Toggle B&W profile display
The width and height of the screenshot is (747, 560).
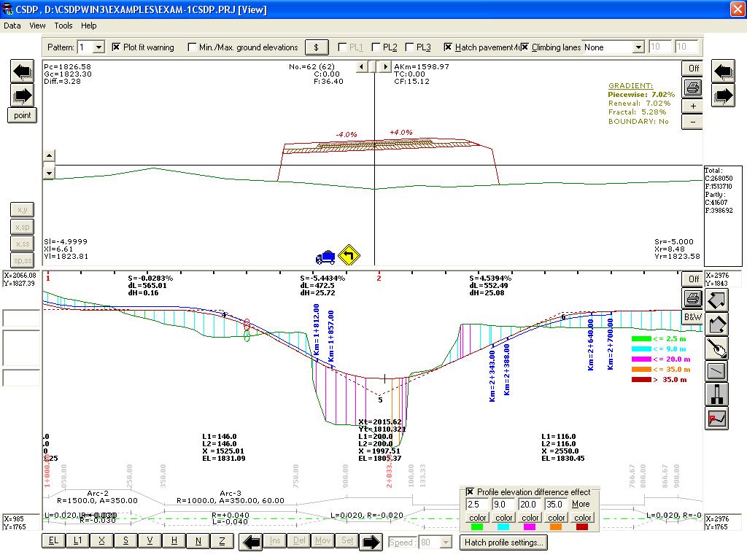693,316
